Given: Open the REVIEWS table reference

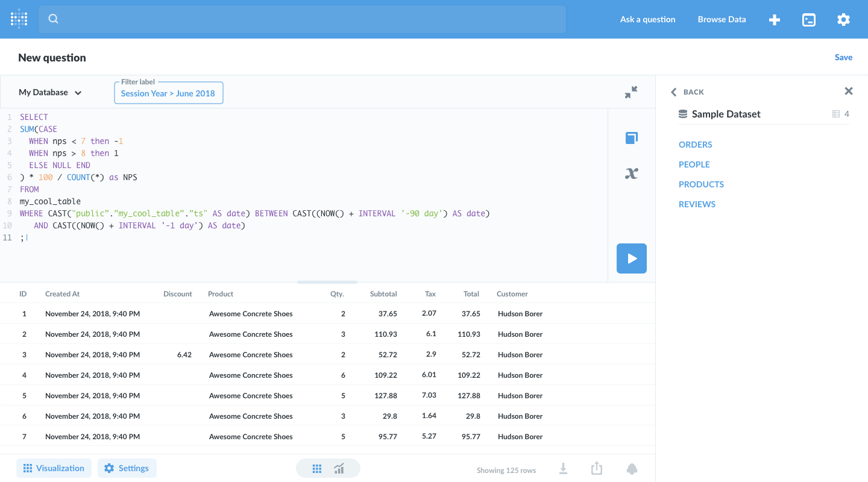Looking at the screenshot, I should click(x=697, y=204).
